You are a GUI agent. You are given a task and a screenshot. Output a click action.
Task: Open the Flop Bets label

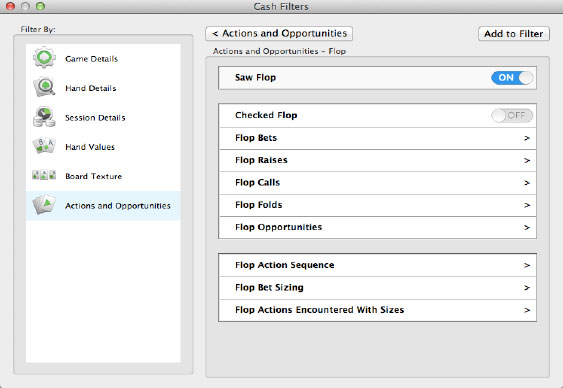pos(256,138)
